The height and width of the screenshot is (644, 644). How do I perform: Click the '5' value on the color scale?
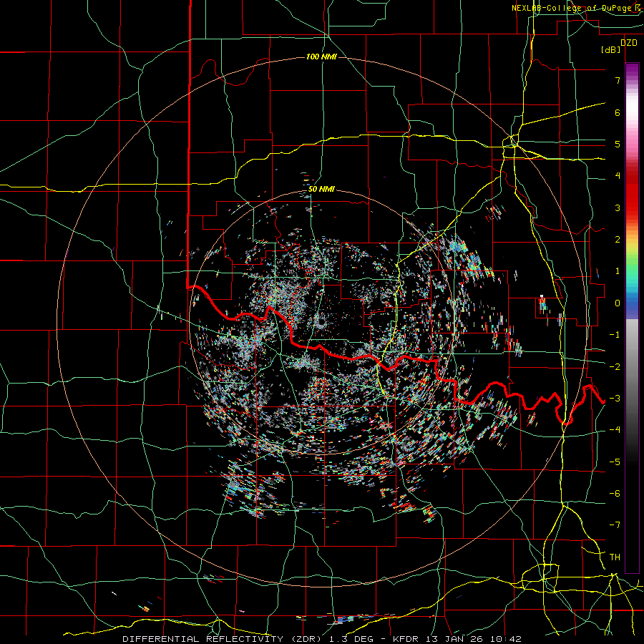[x=618, y=144]
